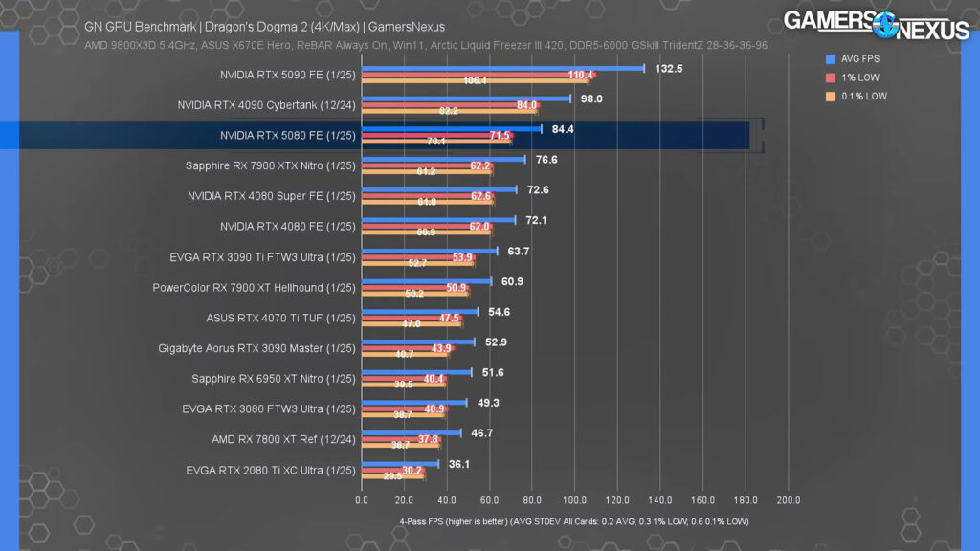This screenshot has height=551, width=980.
Task: Click the blue AVG FPS bar for RTX 4090 Cybertank
Action: pos(466,99)
